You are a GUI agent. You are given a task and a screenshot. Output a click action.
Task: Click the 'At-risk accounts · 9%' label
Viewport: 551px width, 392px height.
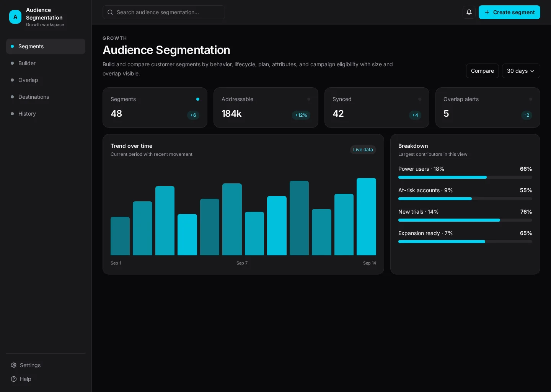pos(425,190)
